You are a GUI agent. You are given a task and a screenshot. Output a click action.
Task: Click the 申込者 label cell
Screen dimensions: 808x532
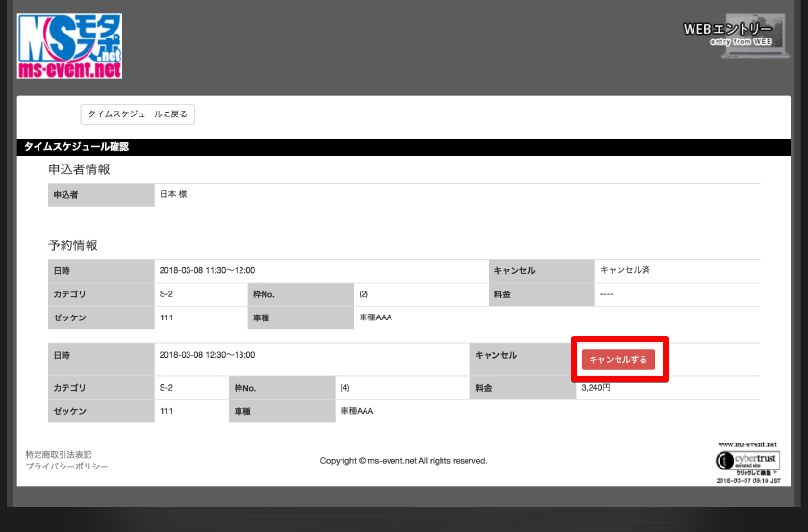[x=66, y=194]
